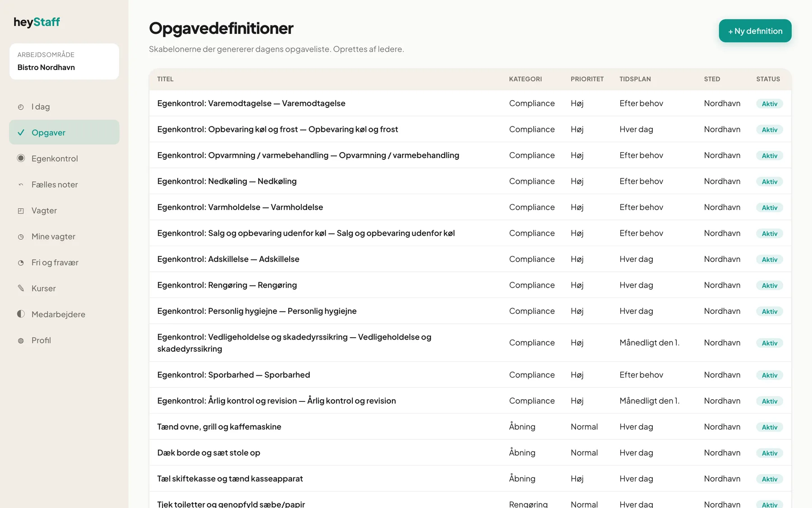The width and height of the screenshot is (812, 508).
Task: Click Aktiv badge on Tænd ovne row
Action: pos(770,427)
